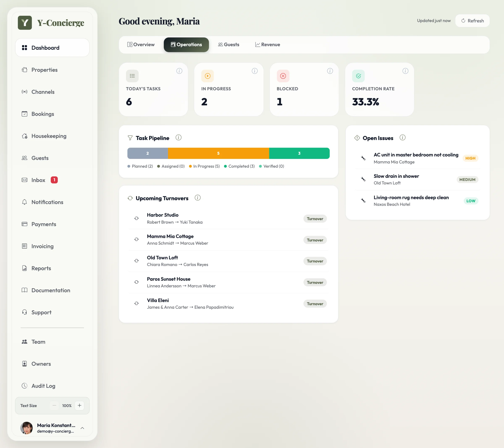Click the In Progress play icon
Screen dimensions: 504x448
pos(208,76)
